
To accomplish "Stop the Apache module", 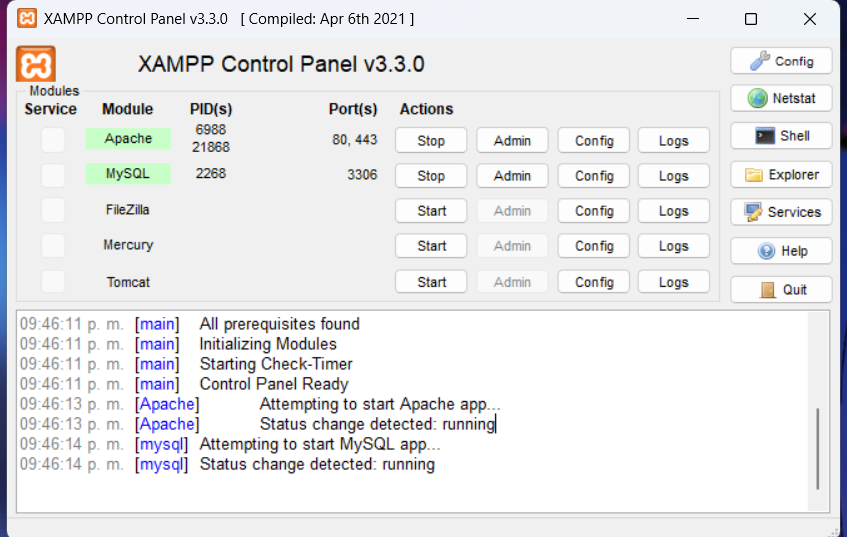I will click(x=431, y=140).
